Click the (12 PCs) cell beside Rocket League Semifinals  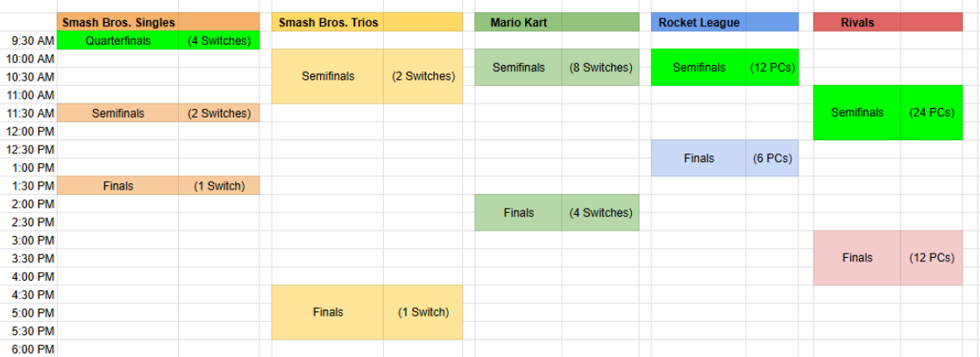(x=772, y=68)
